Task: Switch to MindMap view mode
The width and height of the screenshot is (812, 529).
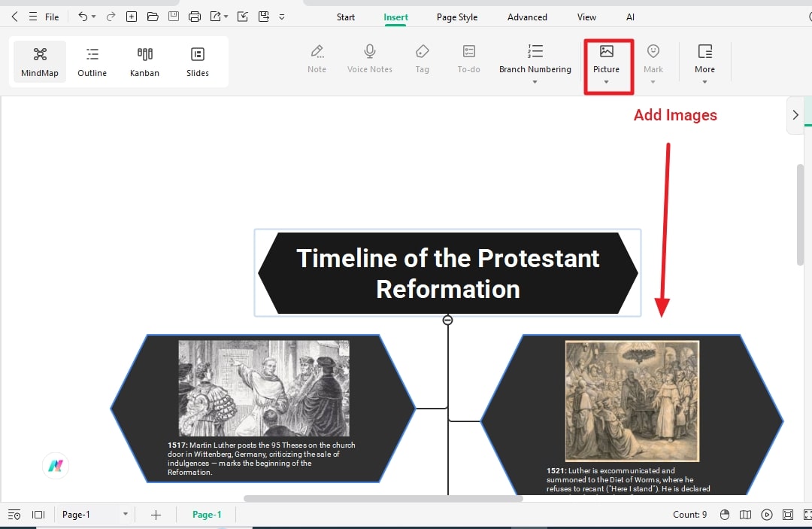Action: coord(40,62)
